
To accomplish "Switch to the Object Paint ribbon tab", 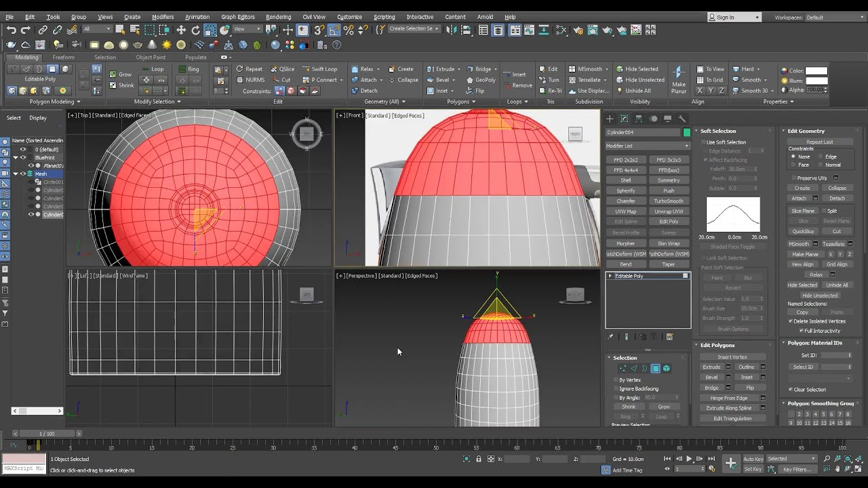I will [x=151, y=58].
